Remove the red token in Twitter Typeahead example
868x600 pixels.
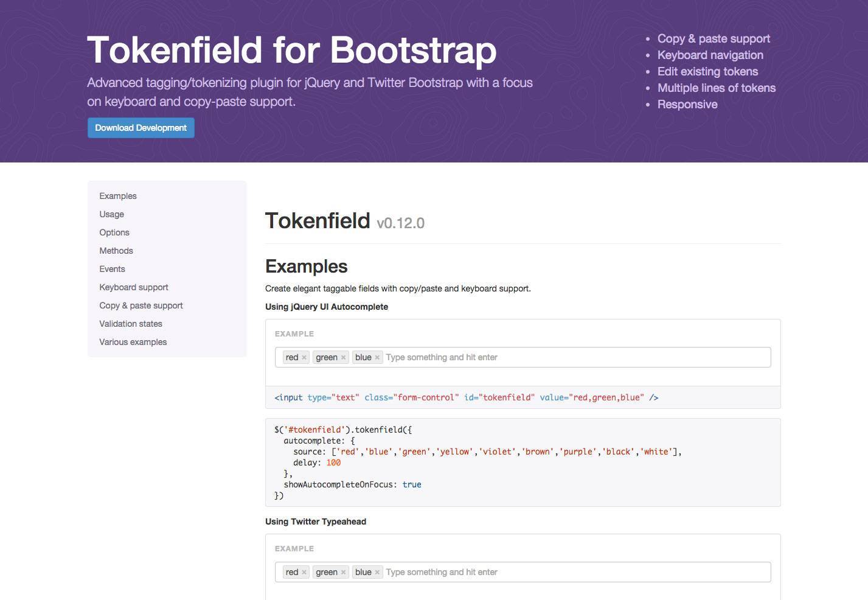point(304,573)
